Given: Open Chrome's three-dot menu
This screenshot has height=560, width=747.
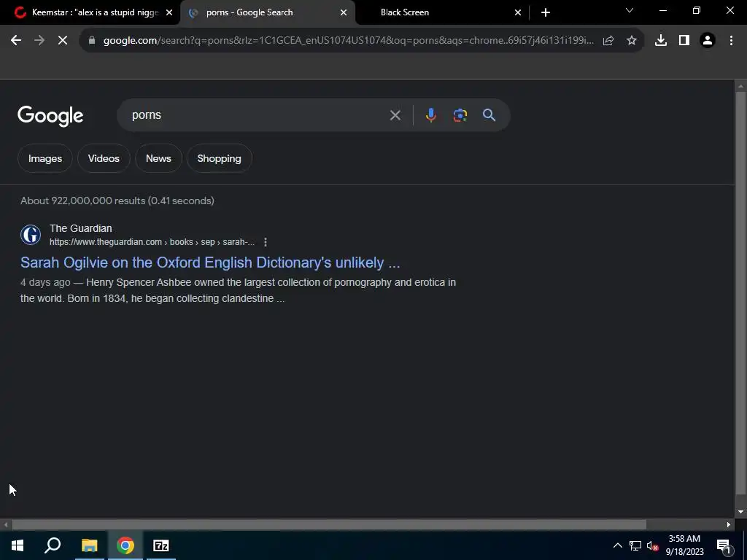Looking at the screenshot, I should (x=731, y=41).
